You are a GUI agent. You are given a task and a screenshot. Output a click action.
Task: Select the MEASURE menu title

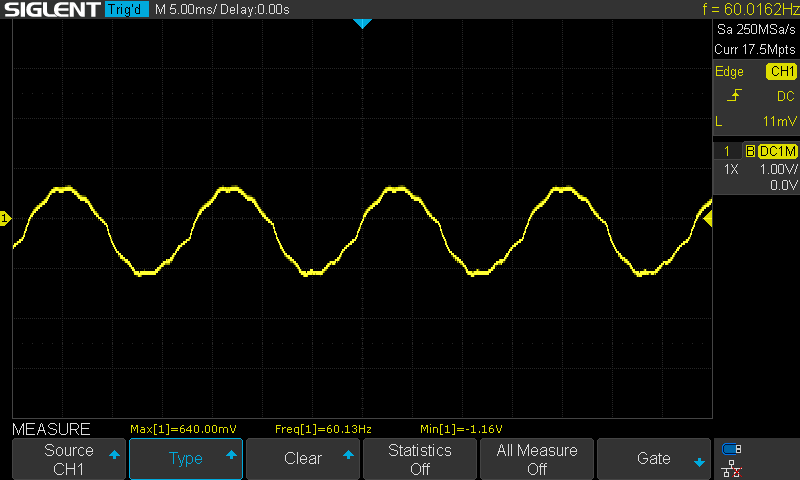click(x=51, y=429)
